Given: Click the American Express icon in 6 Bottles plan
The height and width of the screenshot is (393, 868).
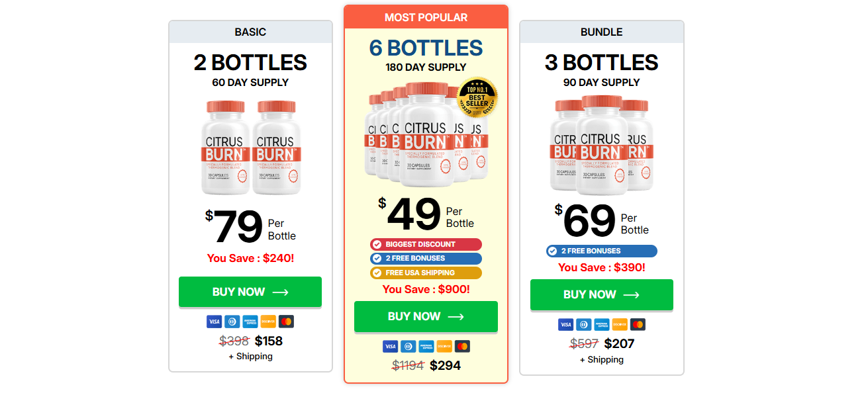Looking at the screenshot, I should click(x=426, y=347).
